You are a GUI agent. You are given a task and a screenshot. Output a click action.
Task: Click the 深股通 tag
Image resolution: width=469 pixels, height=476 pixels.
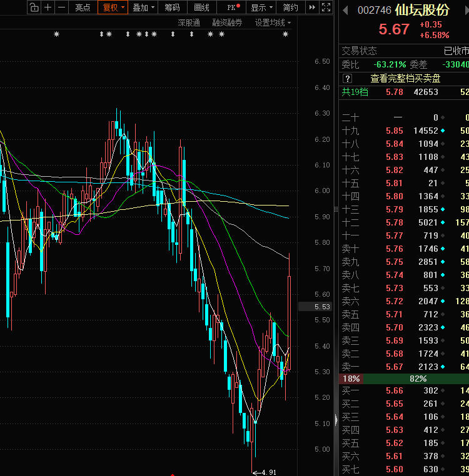click(189, 22)
